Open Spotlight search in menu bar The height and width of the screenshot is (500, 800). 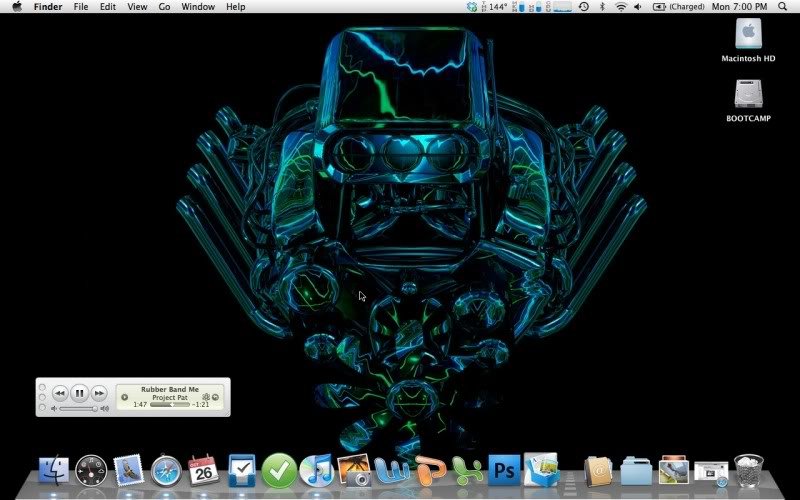pyautogui.click(x=783, y=7)
